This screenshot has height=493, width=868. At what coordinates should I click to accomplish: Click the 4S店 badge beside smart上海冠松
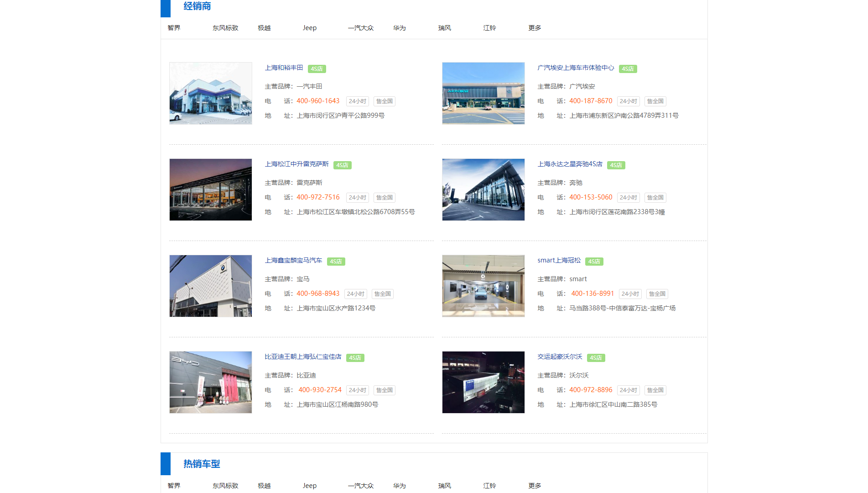pos(594,262)
